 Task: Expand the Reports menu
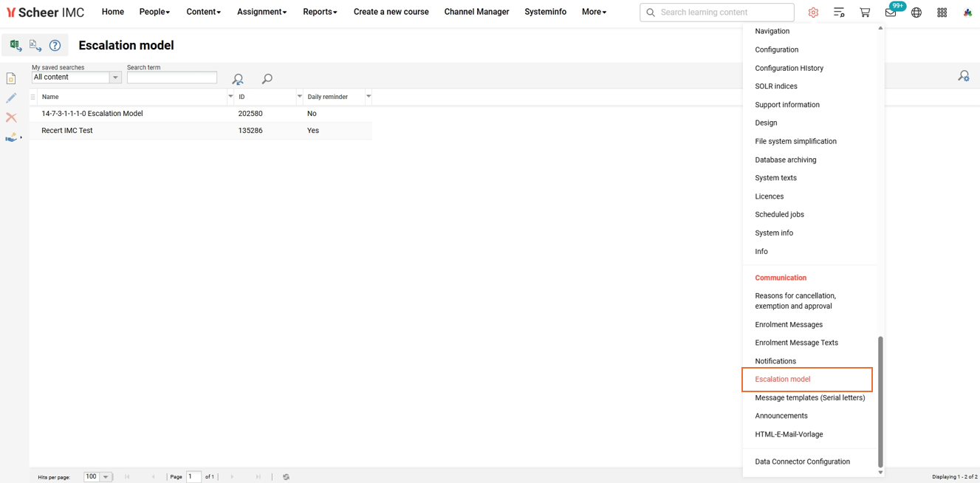tap(320, 12)
